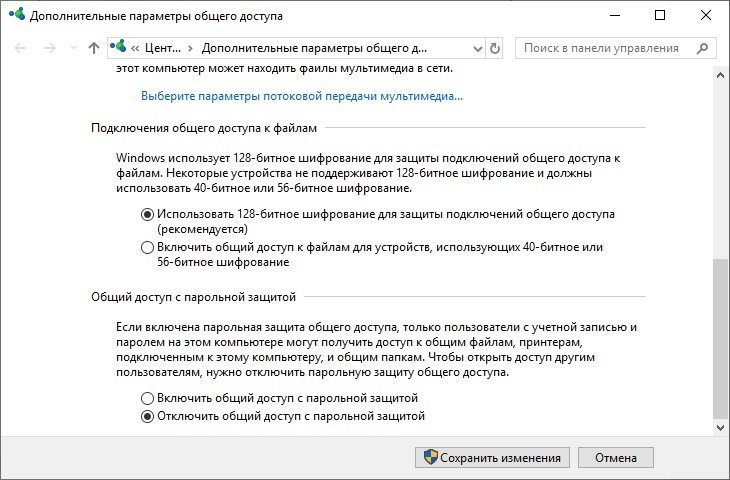Screen dimensions: 730x480
Task: Click the window title bar network icon
Action: point(16,16)
